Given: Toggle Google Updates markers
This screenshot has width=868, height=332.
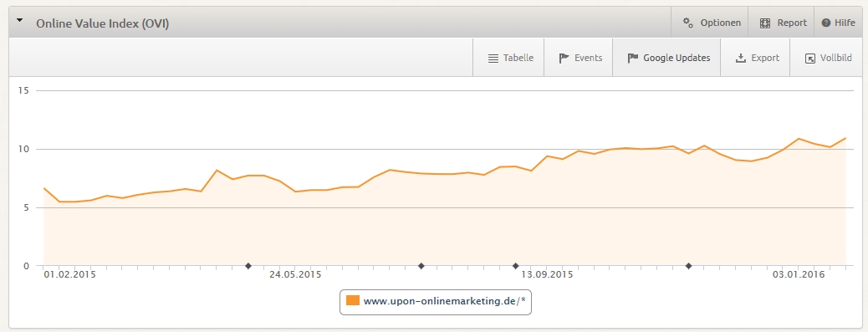Looking at the screenshot, I should 667,58.
